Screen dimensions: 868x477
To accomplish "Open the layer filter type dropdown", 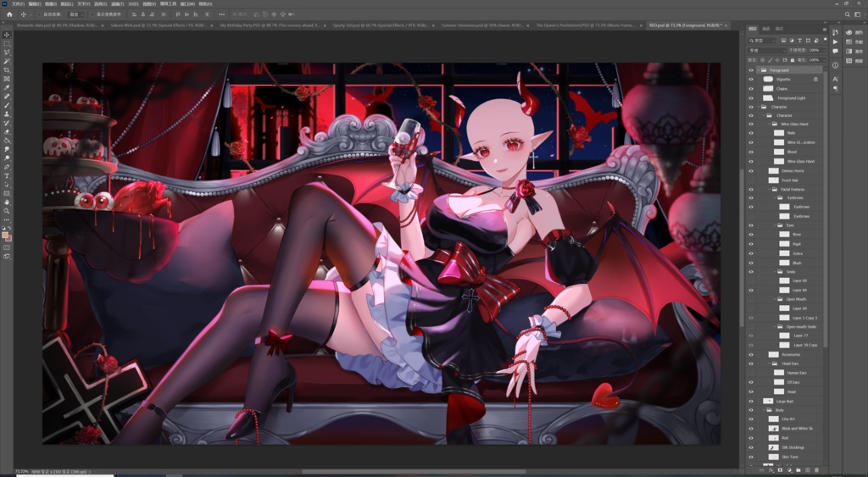I will click(x=762, y=41).
